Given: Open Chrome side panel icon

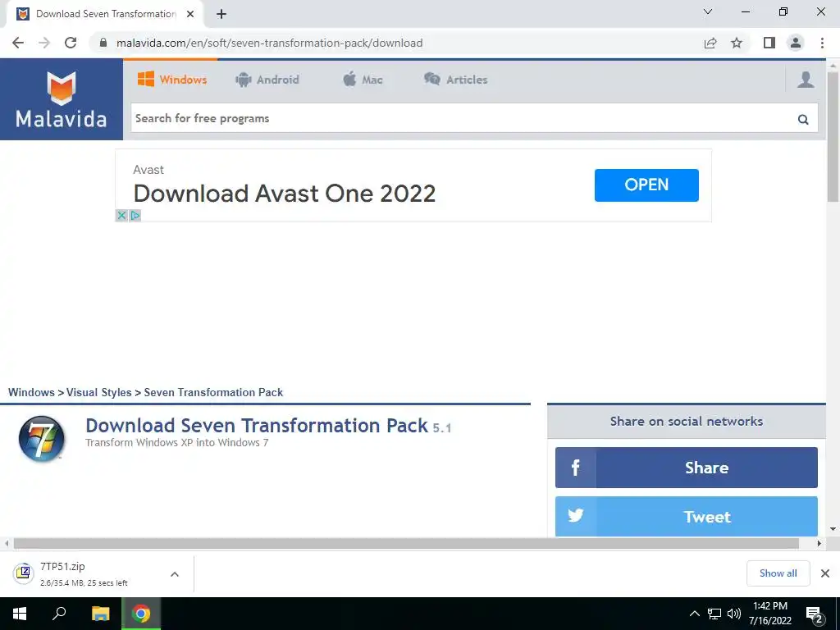Looking at the screenshot, I should coord(769,43).
